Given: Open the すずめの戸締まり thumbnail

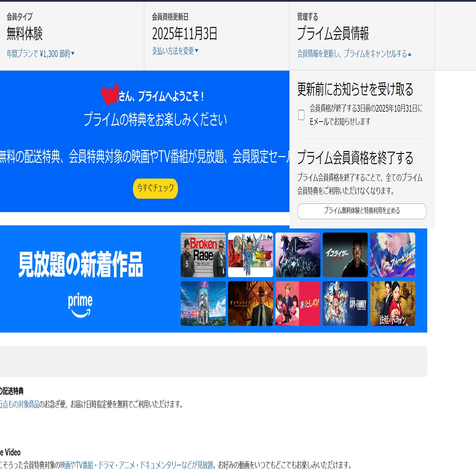Looking at the screenshot, I should [x=203, y=304].
